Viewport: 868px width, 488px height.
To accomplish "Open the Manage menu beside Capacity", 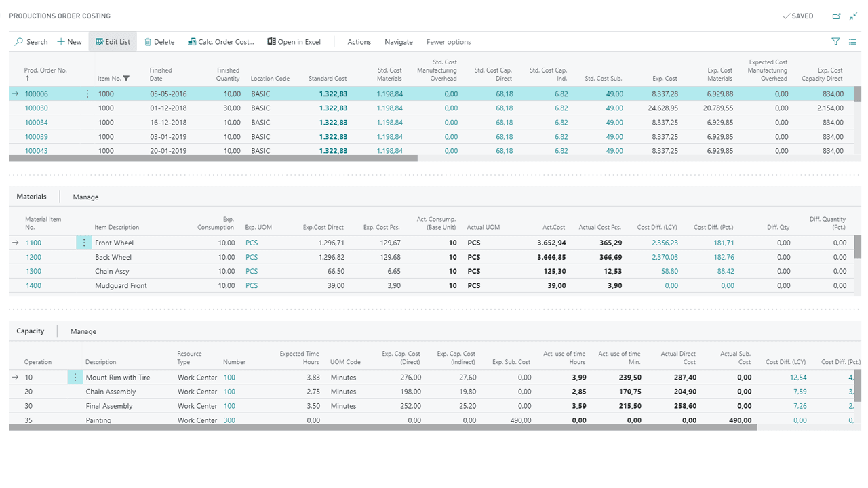I will (83, 332).
